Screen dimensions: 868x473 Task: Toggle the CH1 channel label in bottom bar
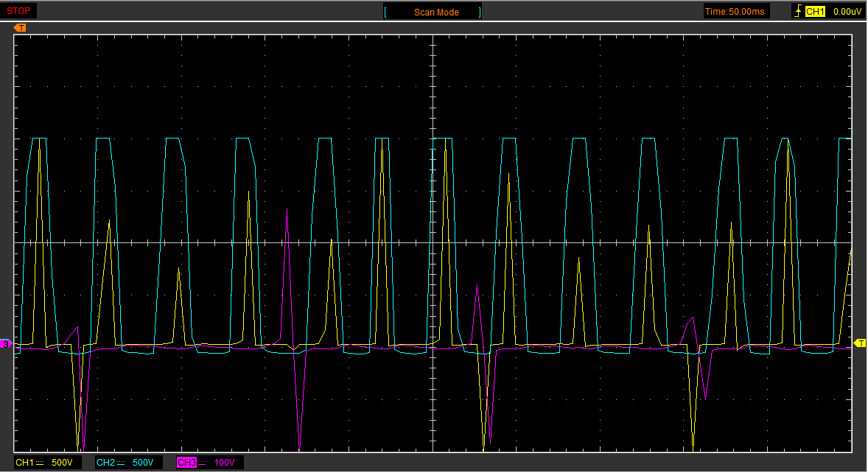[24, 463]
